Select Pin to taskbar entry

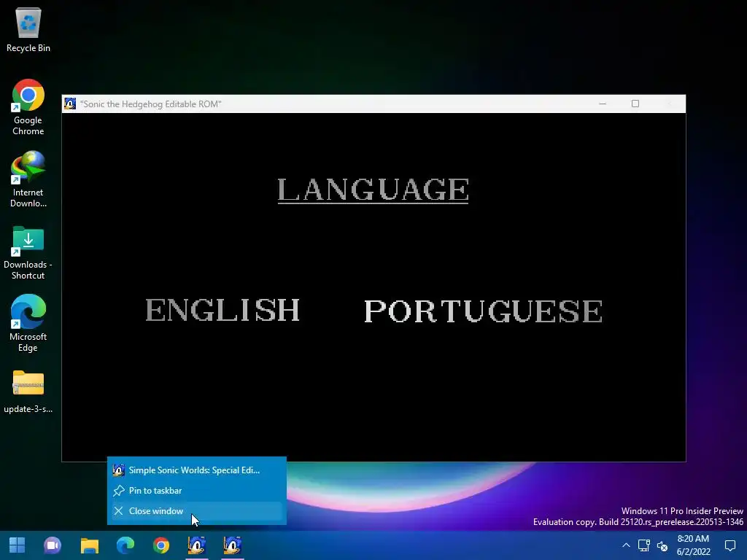197,491
